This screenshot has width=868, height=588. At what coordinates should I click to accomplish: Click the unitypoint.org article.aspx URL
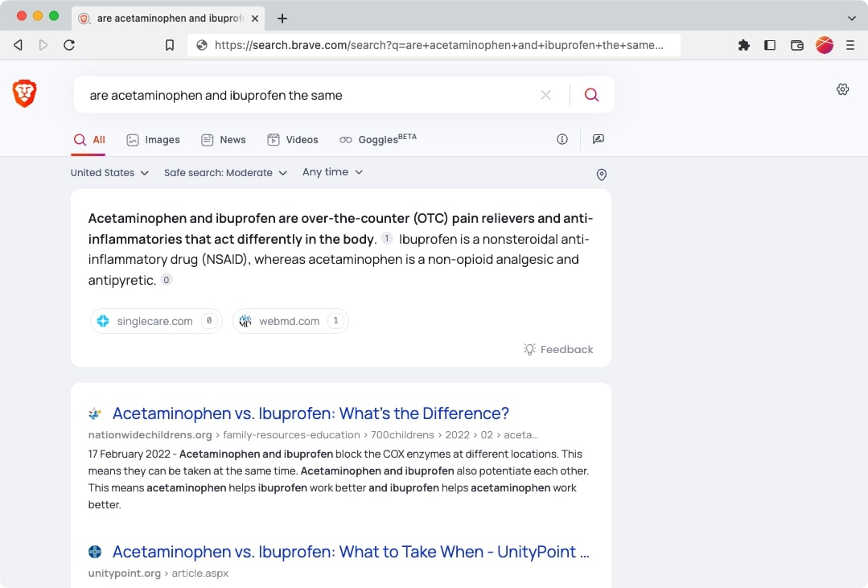point(158,574)
